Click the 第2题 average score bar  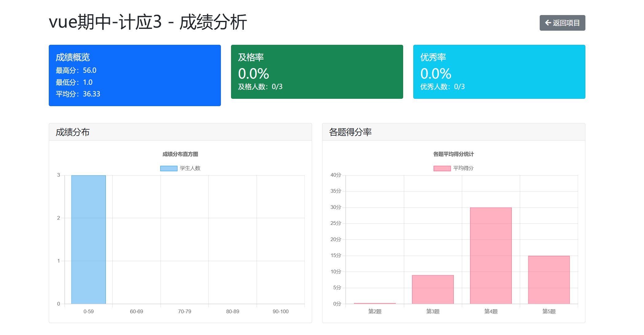coord(375,303)
